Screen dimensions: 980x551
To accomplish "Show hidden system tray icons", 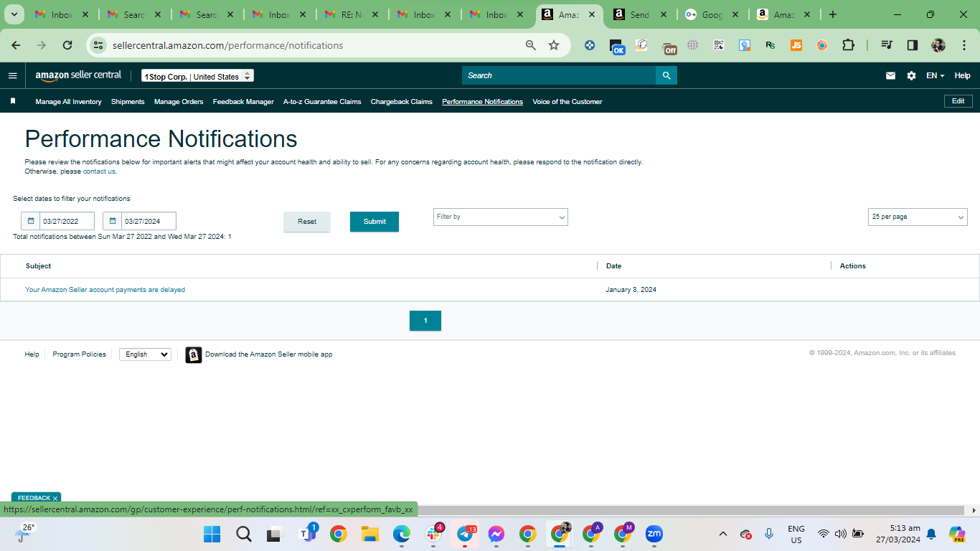I will (x=723, y=534).
